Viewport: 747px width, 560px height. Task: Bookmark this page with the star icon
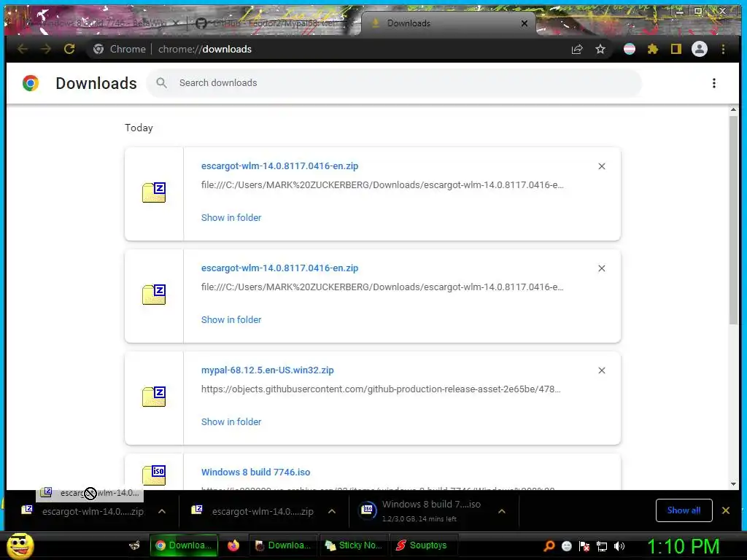600,49
